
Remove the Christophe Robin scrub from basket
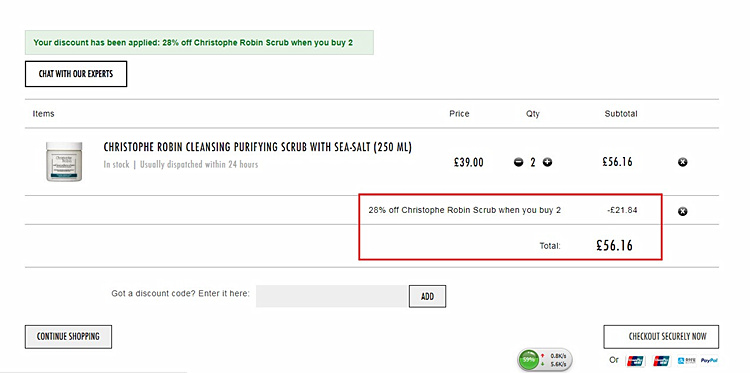[683, 162]
